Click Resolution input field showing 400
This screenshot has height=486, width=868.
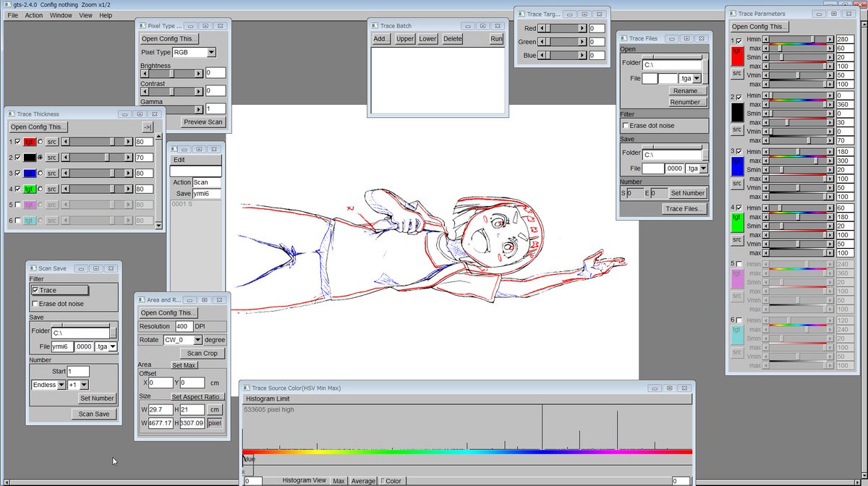184,326
